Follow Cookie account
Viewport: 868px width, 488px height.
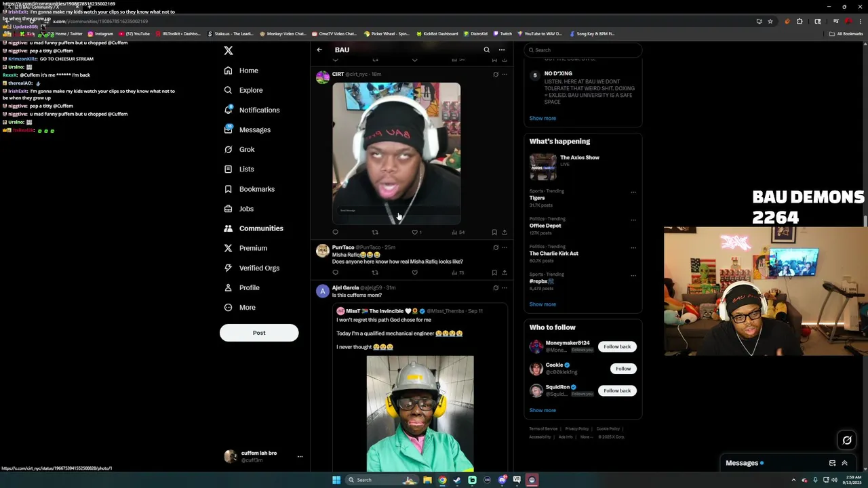(x=623, y=369)
